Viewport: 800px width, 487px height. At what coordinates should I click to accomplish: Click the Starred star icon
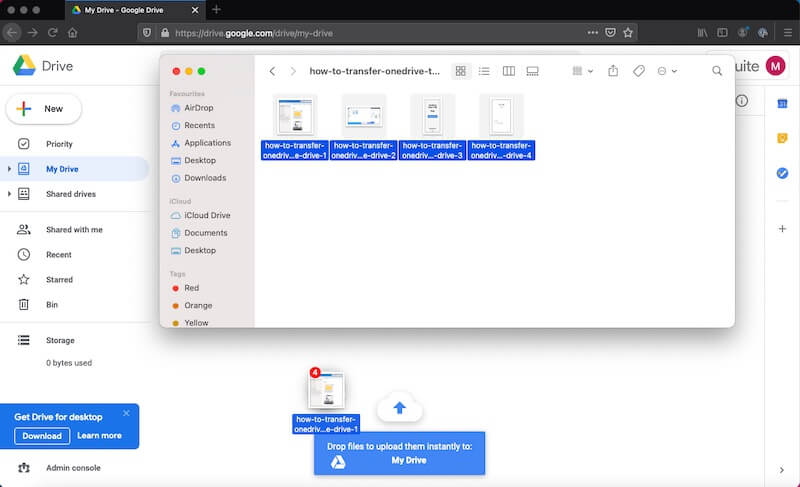[x=23, y=279]
